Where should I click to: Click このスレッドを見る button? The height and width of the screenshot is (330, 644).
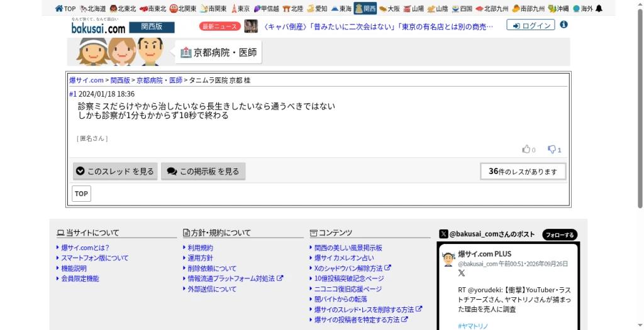(116, 171)
